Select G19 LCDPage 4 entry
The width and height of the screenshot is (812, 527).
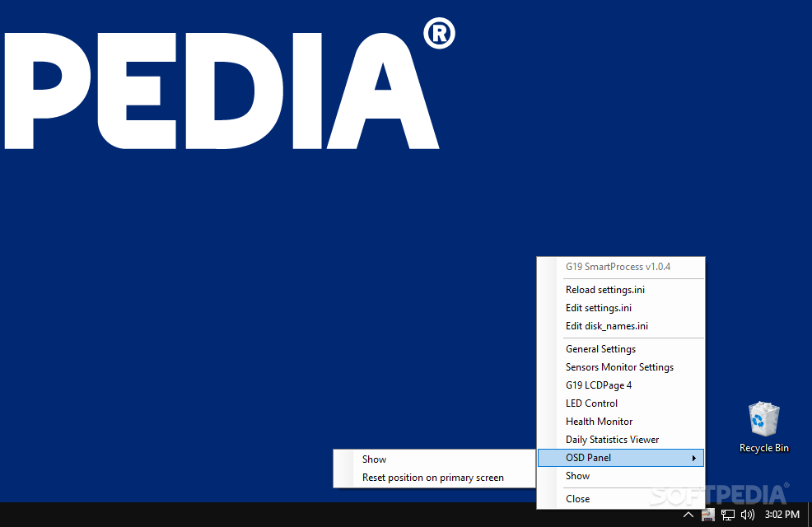coord(621,385)
